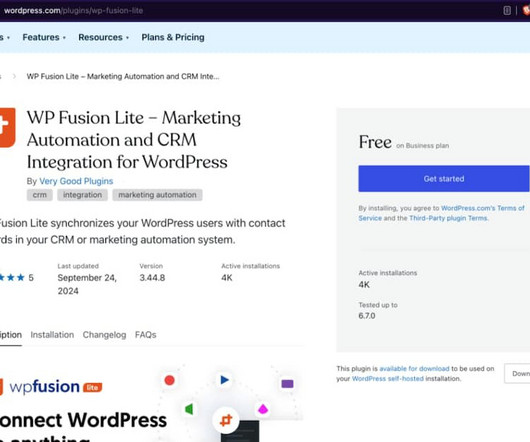Click the Download button

pos(517,373)
